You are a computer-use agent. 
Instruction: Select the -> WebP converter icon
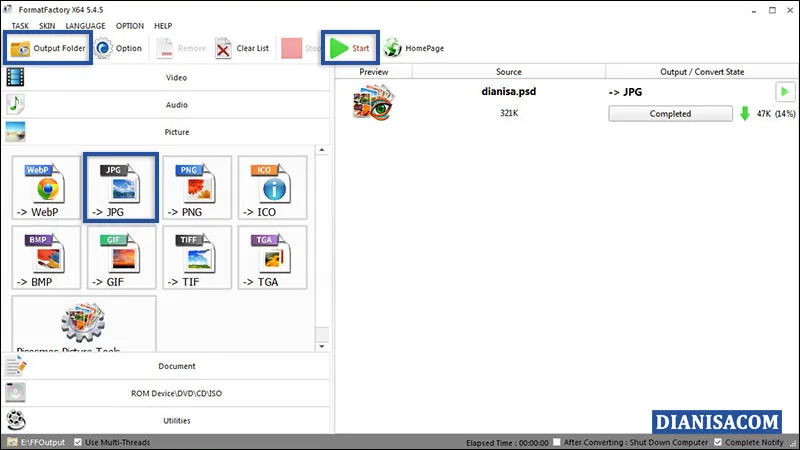[x=46, y=188]
